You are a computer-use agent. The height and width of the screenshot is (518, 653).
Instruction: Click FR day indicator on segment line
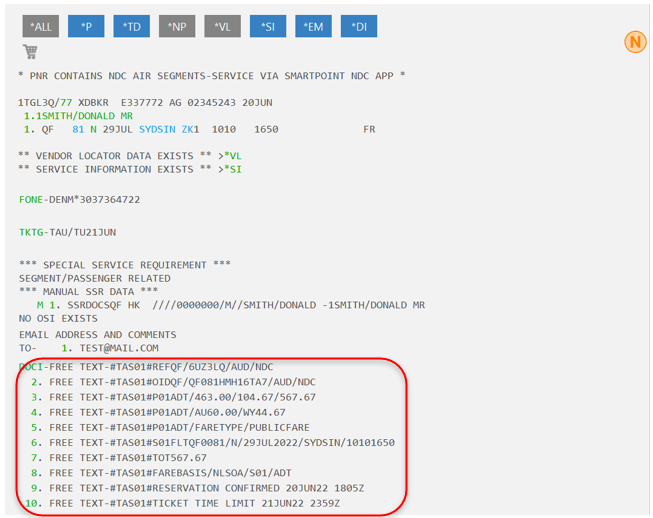point(369,129)
